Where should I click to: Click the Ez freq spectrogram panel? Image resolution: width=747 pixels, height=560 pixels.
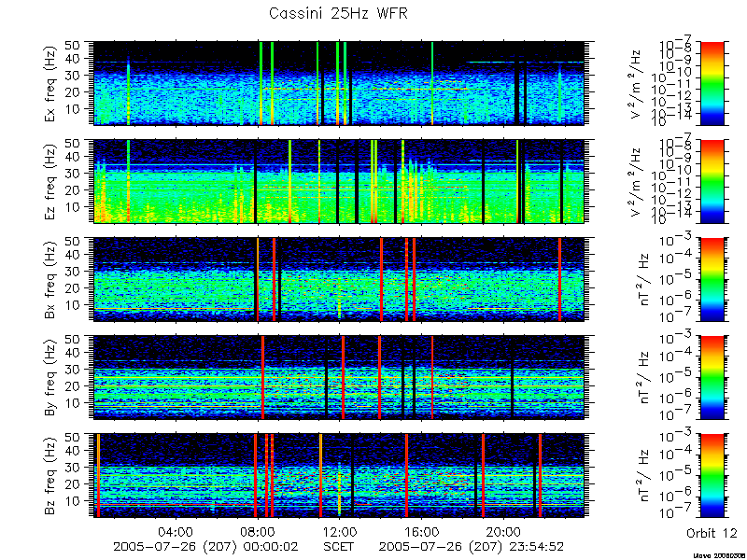[x=339, y=181]
